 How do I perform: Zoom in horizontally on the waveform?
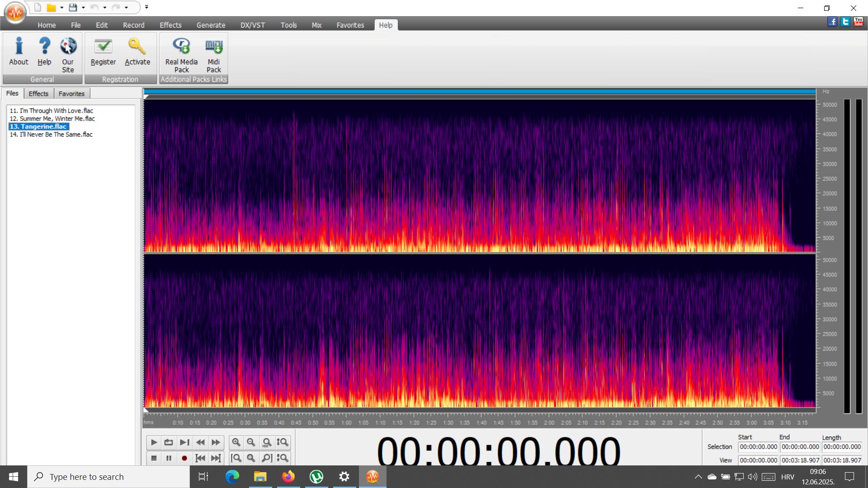[x=236, y=442]
